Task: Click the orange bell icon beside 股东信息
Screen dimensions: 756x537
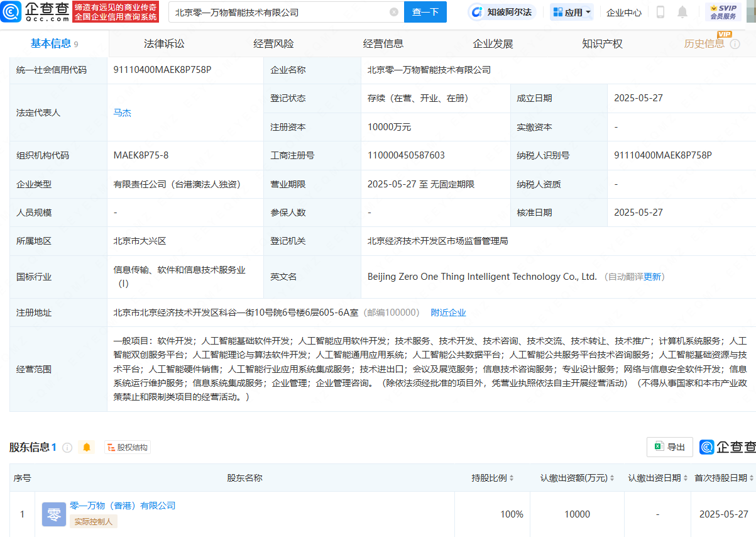Action: click(x=87, y=447)
